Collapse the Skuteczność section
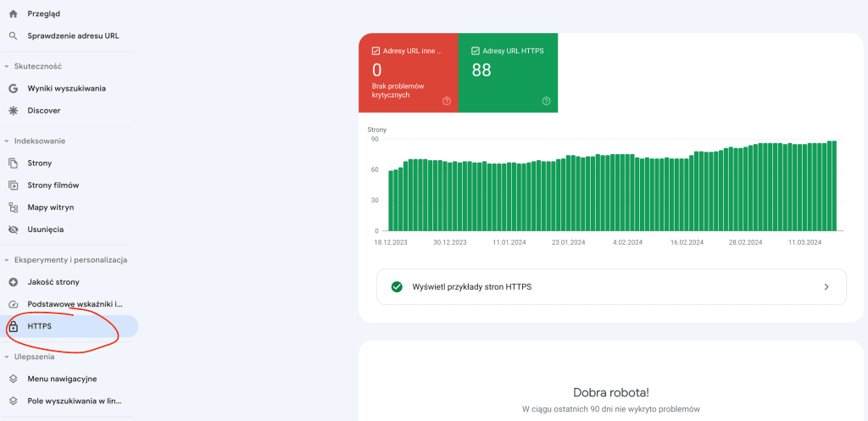Viewport: 868px width, 421px height. click(7, 66)
